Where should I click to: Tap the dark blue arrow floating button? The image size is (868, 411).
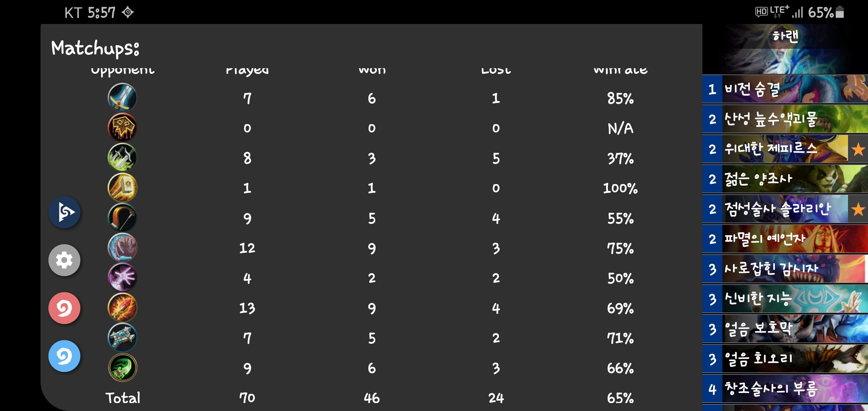pos(64,212)
